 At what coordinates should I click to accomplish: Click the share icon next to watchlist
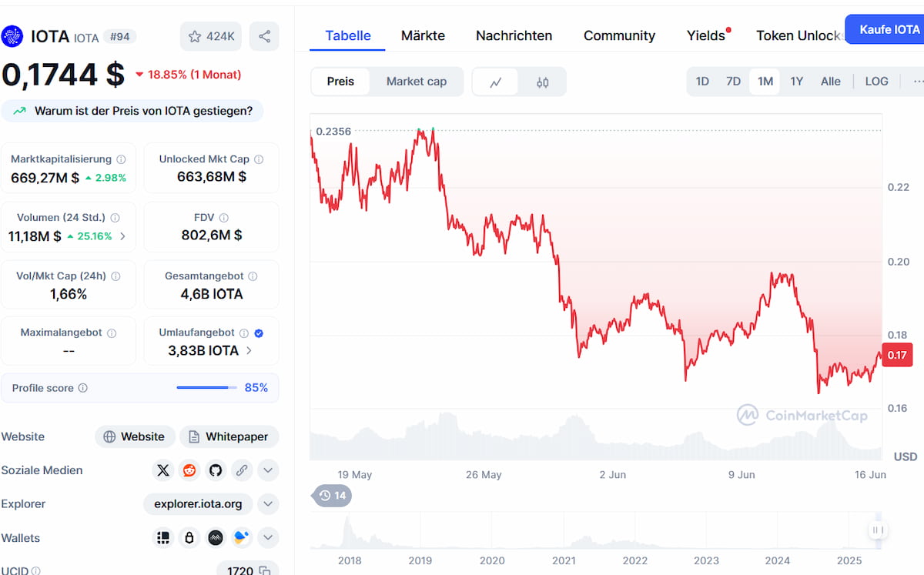[264, 35]
